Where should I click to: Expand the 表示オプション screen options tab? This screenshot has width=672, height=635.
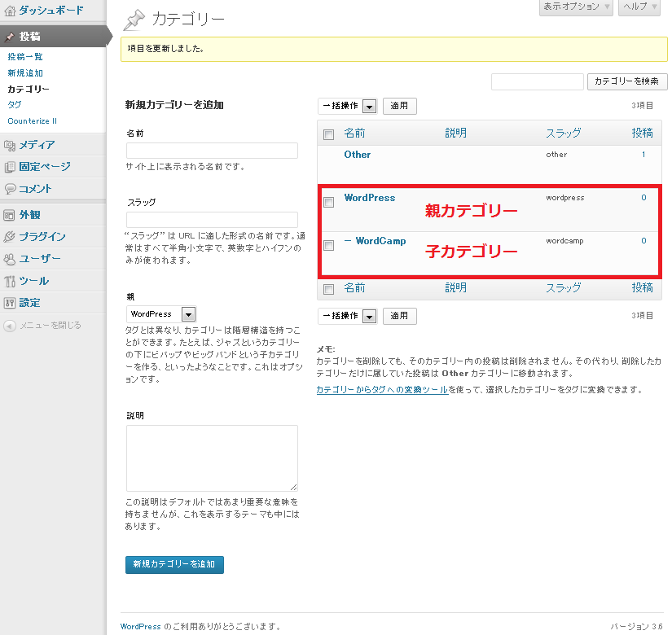(x=576, y=7)
